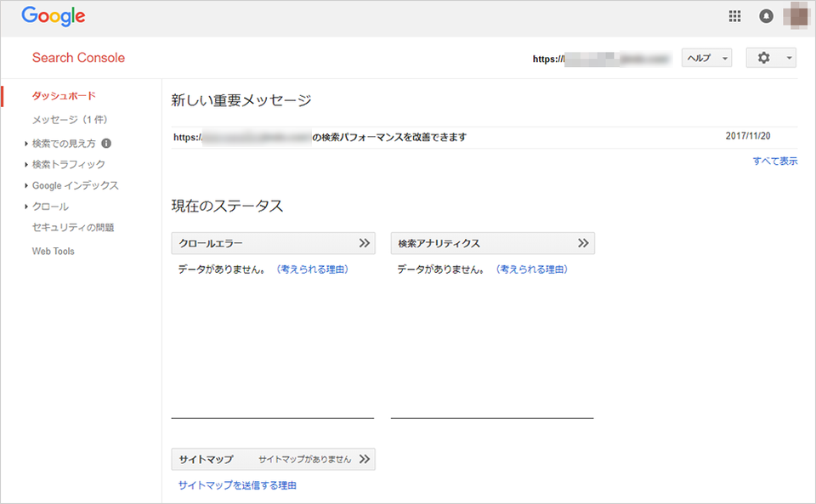The height and width of the screenshot is (504, 816).
Task: Open the notifications bell icon
Action: [x=766, y=16]
